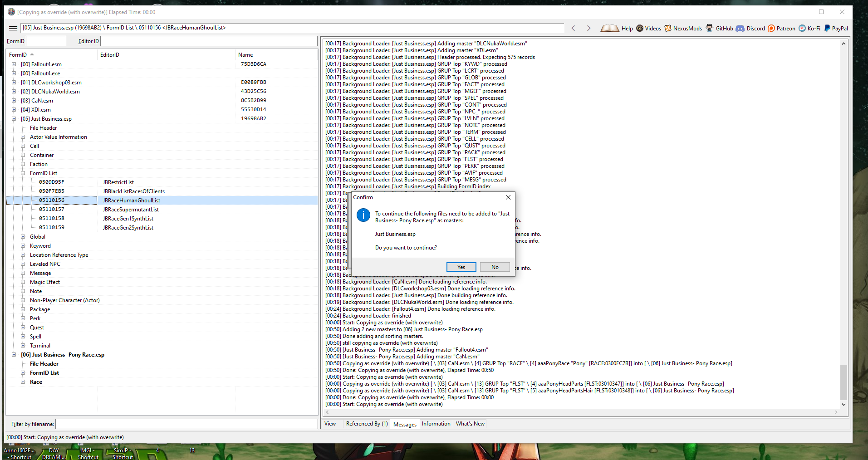Expand the Actor Value Information group
The image size is (868, 460).
pyautogui.click(x=23, y=137)
